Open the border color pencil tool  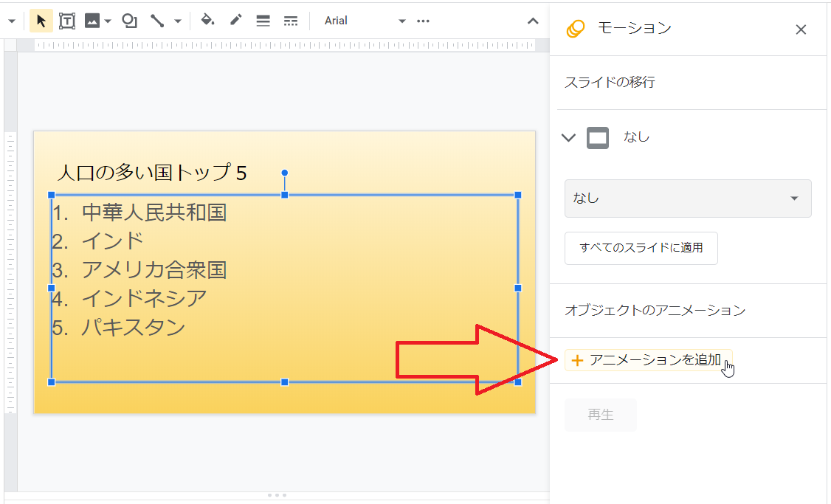coord(236,20)
